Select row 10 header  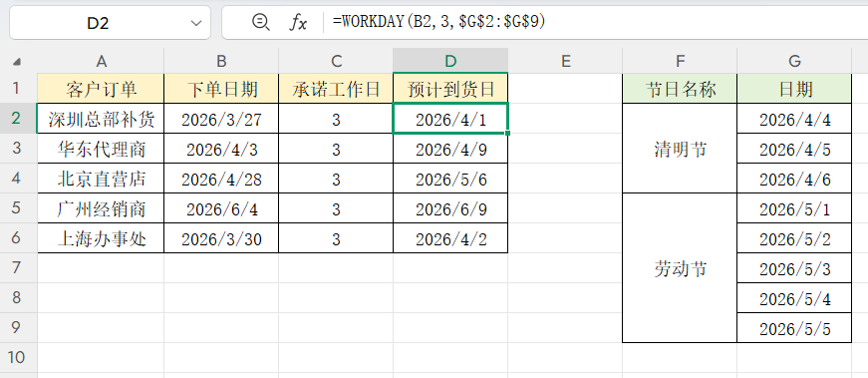17,357
